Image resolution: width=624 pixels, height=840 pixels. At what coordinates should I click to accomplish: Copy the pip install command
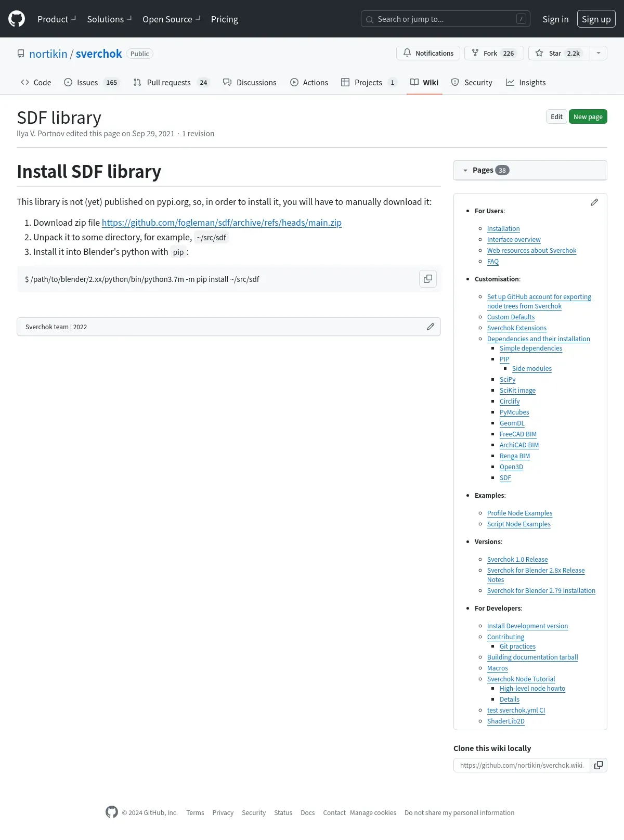[x=427, y=279]
